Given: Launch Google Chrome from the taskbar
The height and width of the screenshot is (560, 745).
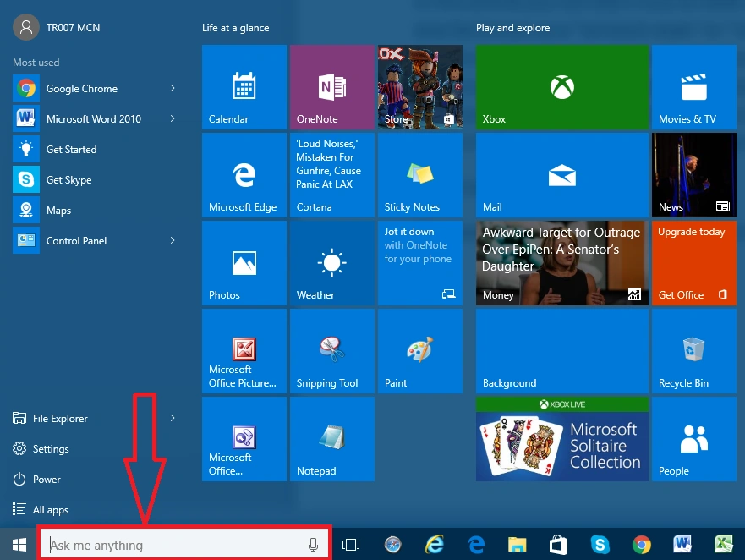Looking at the screenshot, I should pyautogui.click(x=642, y=545).
